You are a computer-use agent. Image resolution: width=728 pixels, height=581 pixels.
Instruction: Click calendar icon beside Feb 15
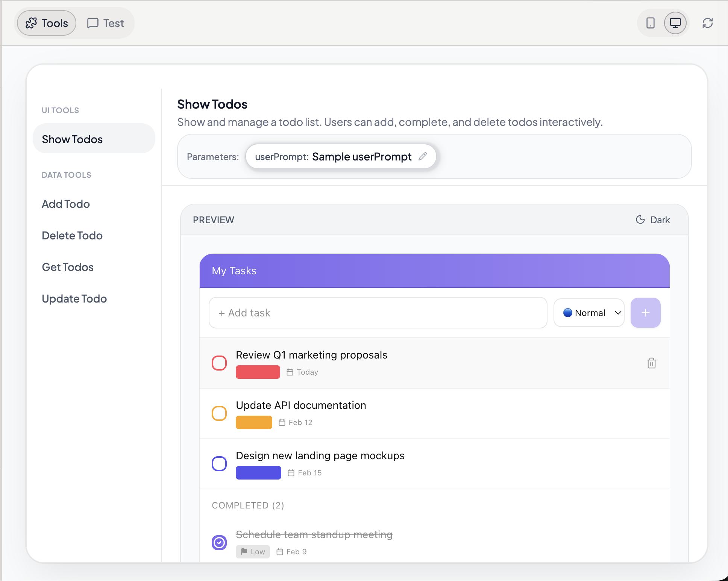[291, 473]
